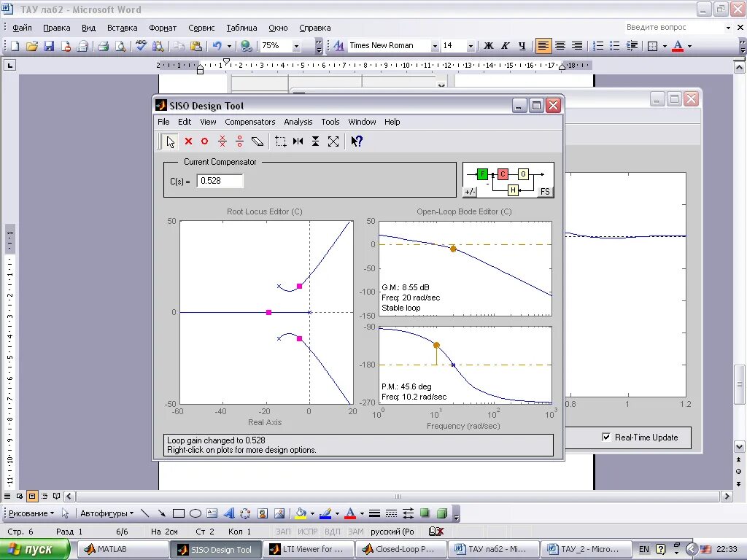Open Word's Таблица menu
The image size is (747, 560).
[241, 28]
